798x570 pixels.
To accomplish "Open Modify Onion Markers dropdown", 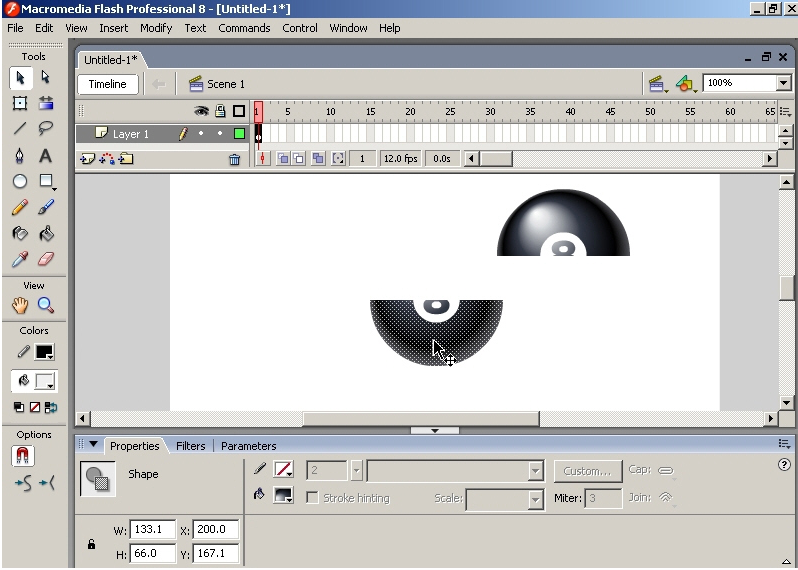I will [x=338, y=159].
